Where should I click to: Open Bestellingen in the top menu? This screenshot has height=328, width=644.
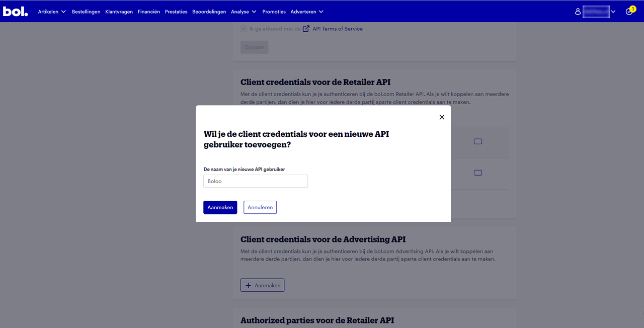[x=86, y=12]
